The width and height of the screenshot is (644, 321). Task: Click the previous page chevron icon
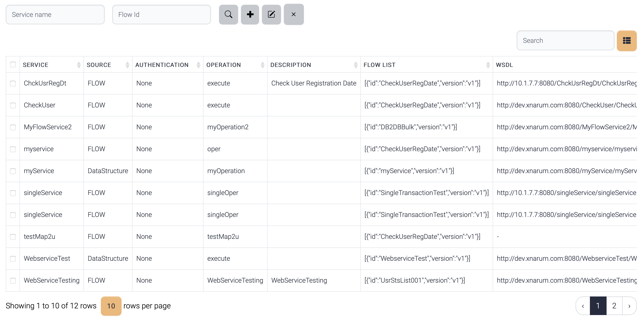(583, 306)
